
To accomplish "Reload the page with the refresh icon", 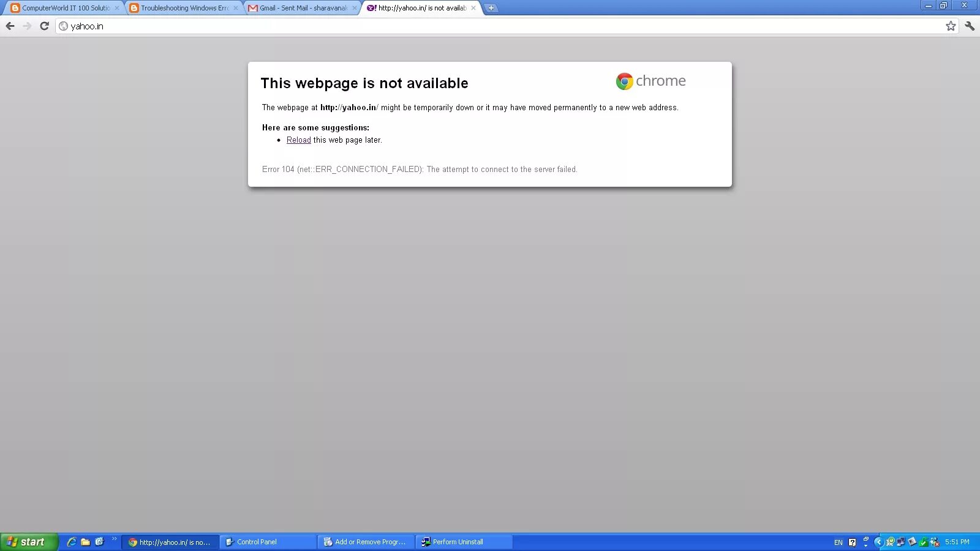I will [44, 26].
